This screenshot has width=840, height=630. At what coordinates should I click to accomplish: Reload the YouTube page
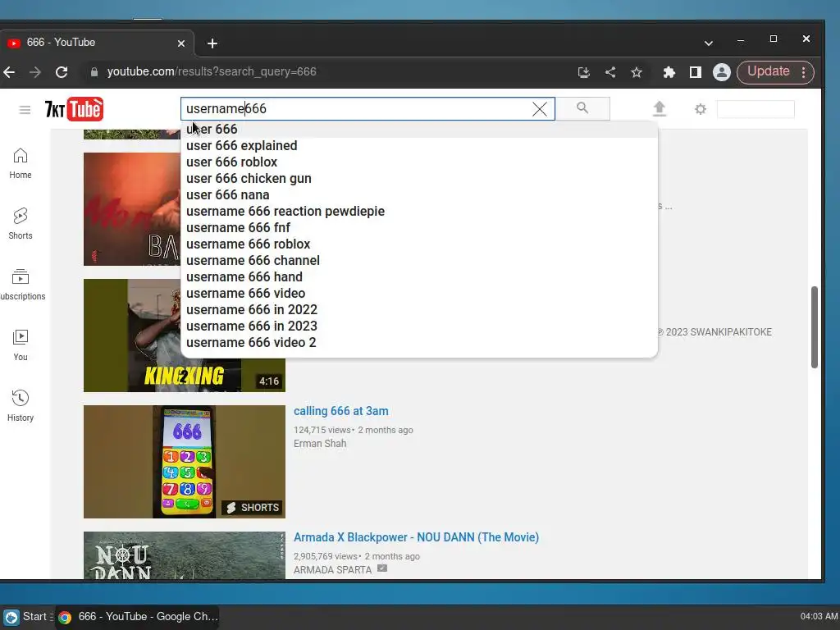62,72
